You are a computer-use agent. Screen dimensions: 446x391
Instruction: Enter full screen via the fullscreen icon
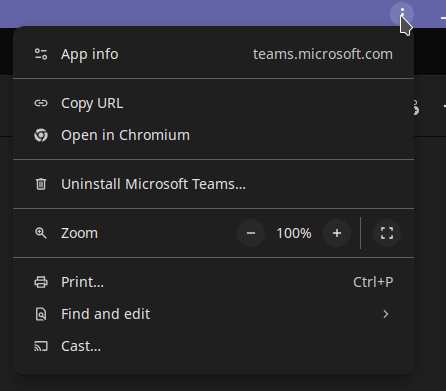tap(387, 233)
